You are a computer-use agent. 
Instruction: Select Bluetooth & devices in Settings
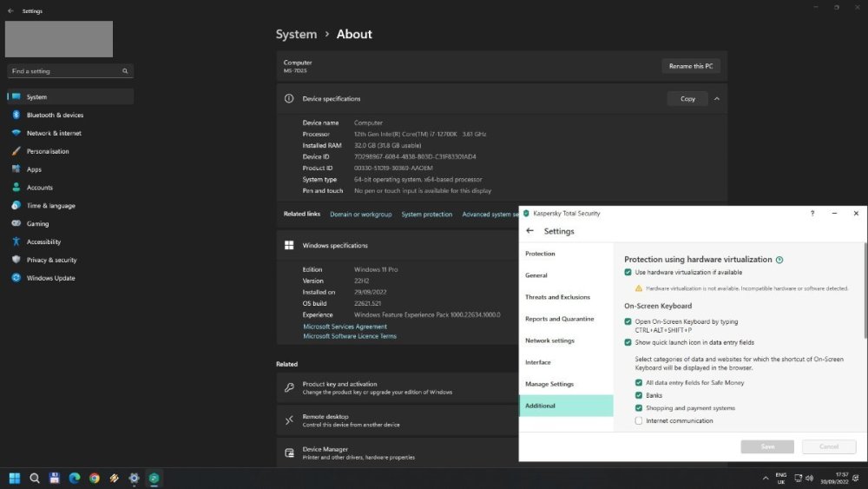coord(55,115)
